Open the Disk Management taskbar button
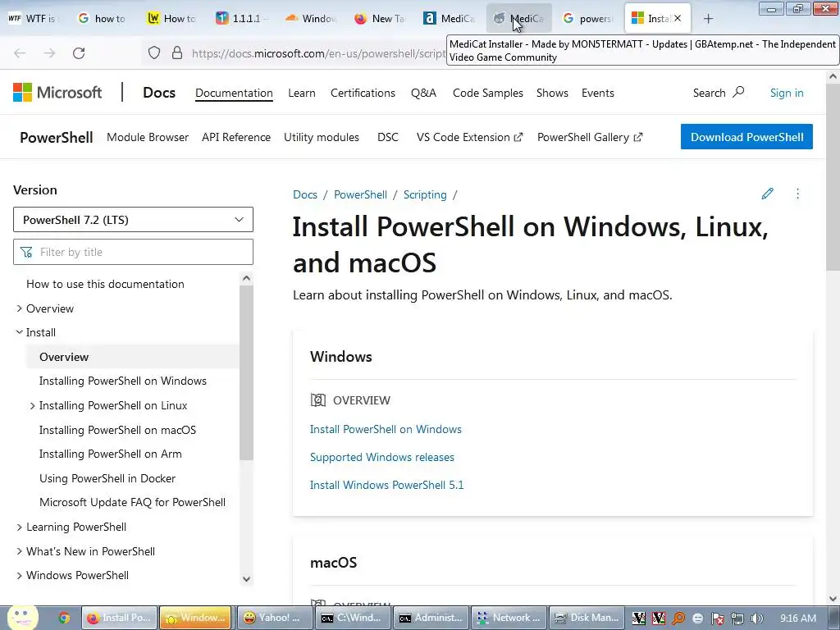Viewport: 840px width, 630px height. [587, 618]
